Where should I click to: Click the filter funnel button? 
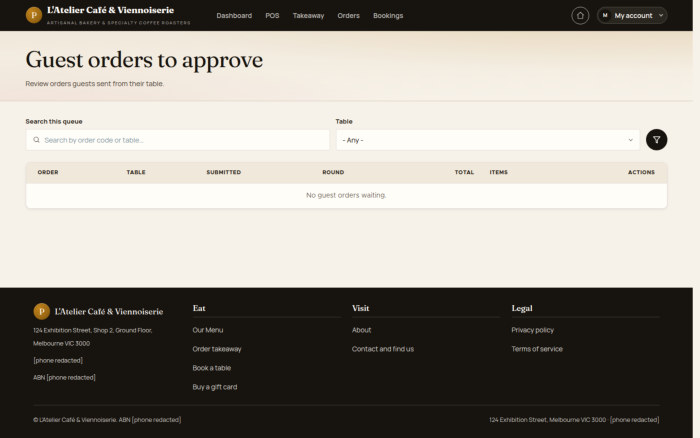point(656,140)
